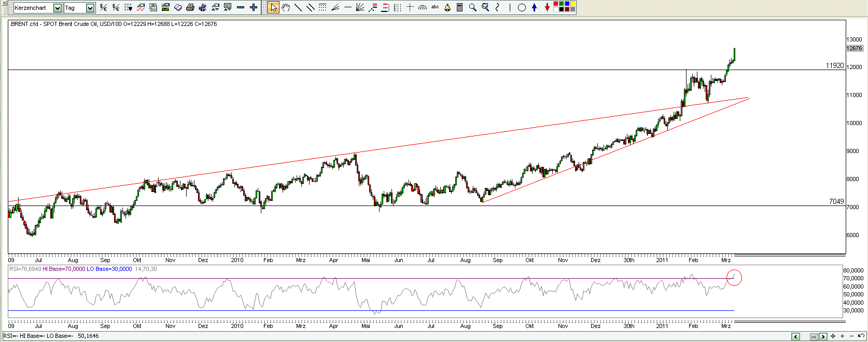Viewport: 868px width, 342px height.
Task: Place a blue up arrow marker
Action: (535, 7)
